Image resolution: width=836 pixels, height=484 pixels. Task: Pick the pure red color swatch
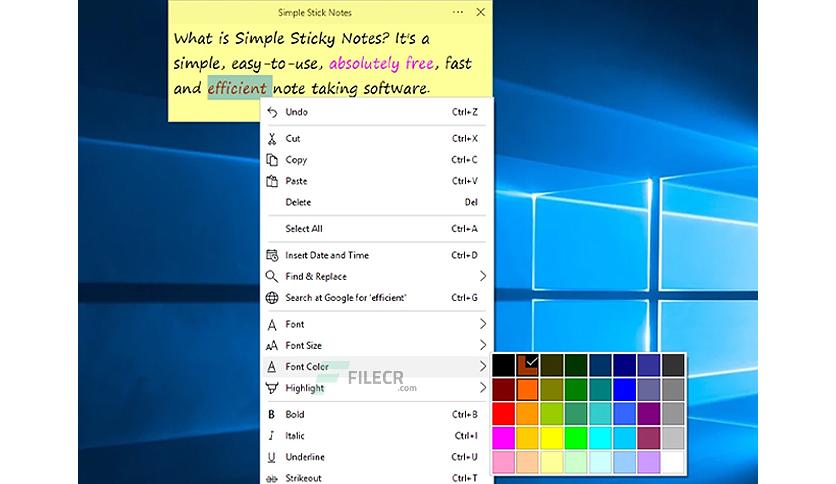(x=503, y=414)
